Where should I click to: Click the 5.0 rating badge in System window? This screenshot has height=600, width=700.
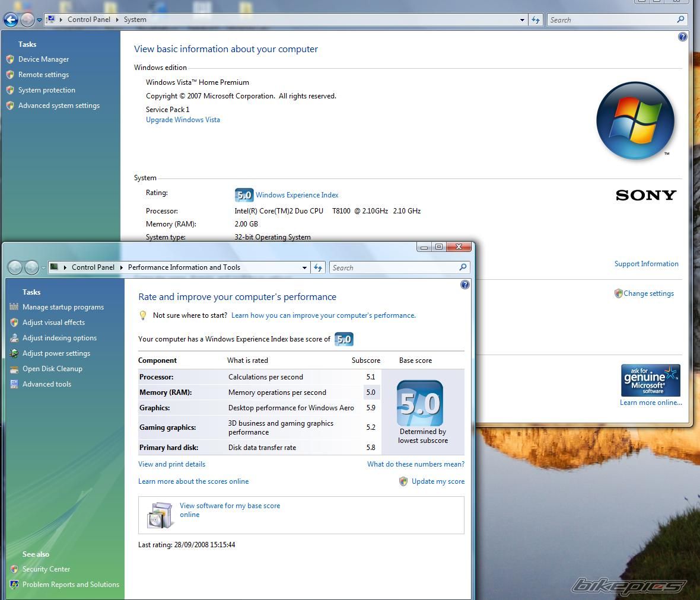coord(244,195)
